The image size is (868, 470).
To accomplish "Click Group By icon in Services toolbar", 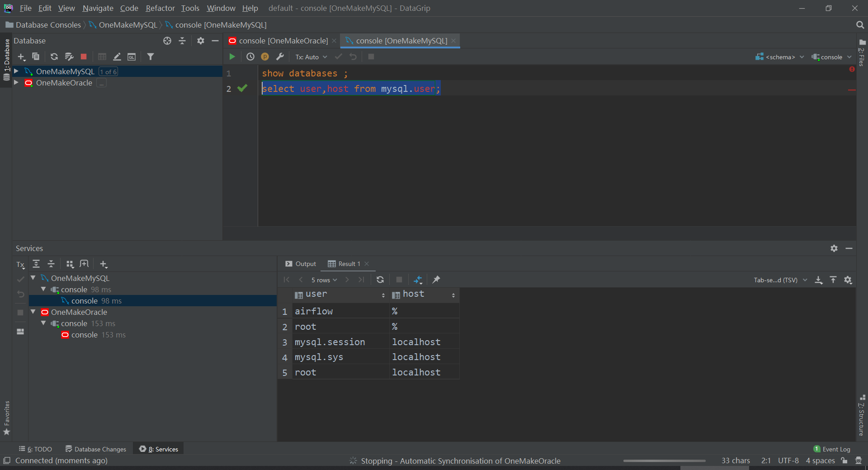I will [x=70, y=264].
